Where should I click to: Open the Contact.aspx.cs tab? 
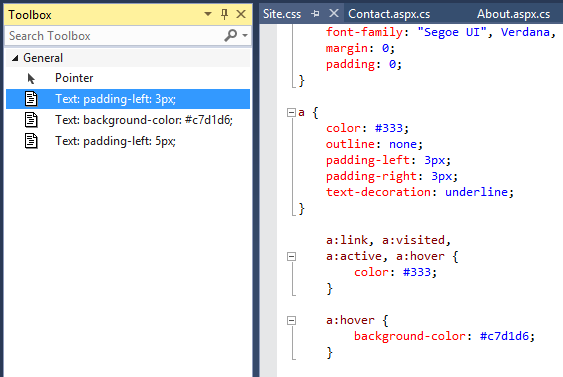389,14
